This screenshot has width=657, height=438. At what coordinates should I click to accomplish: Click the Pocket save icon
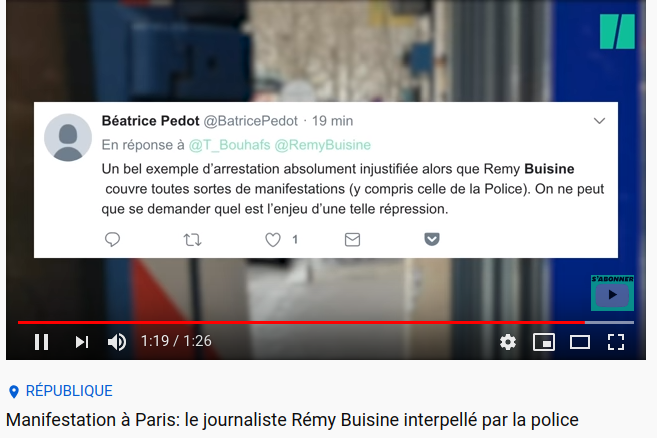432,239
